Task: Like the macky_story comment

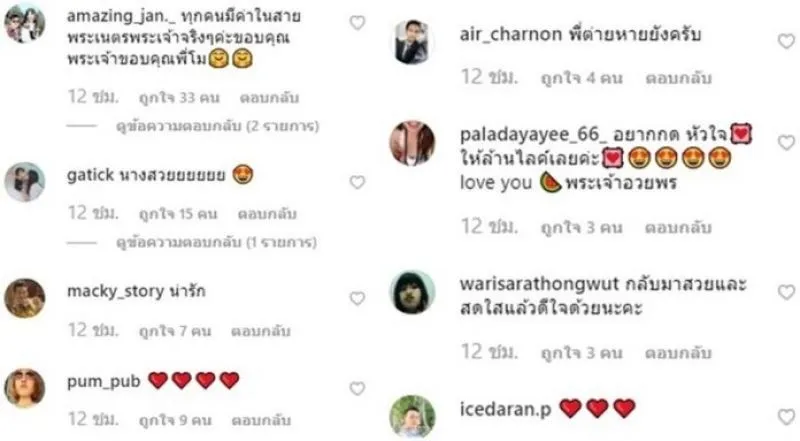Action: (x=357, y=298)
